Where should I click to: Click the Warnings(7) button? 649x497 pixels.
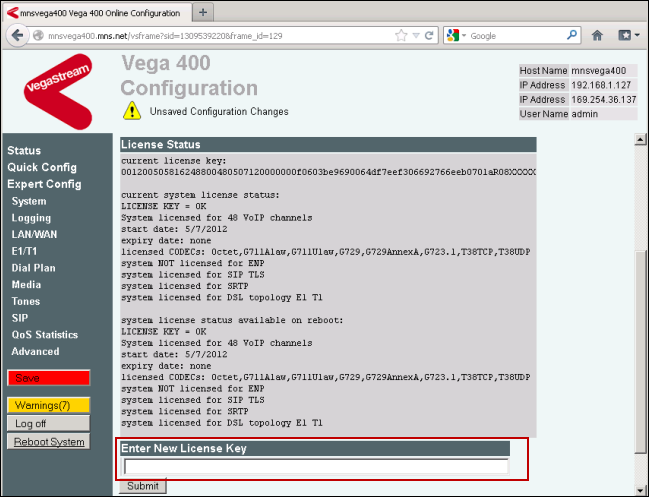tap(48, 405)
